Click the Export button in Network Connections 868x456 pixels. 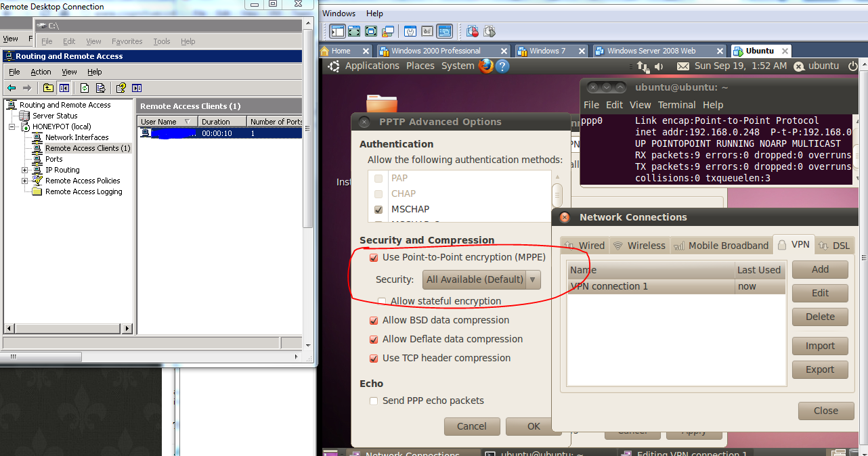[820, 369]
